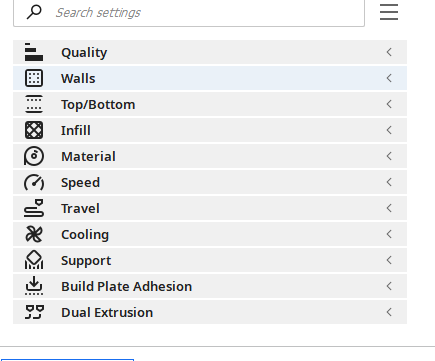The width and height of the screenshot is (435, 361).
Task: Click the Top/Bottom dotted lines icon
Action: (34, 104)
